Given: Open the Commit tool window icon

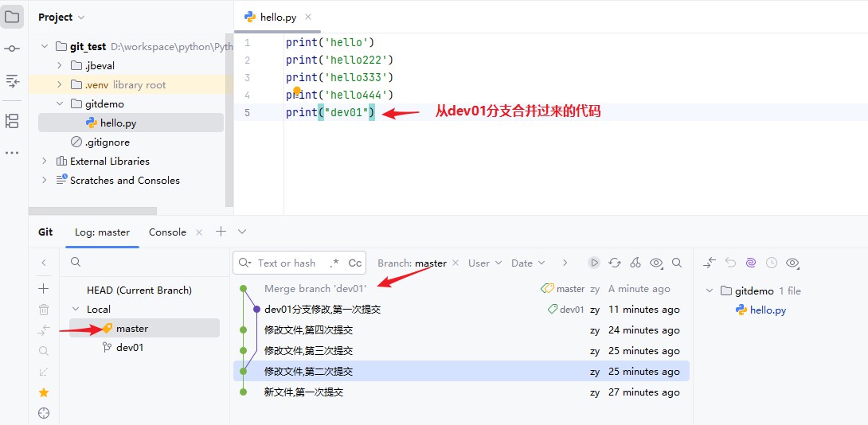Looking at the screenshot, I should tap(12, 49).
